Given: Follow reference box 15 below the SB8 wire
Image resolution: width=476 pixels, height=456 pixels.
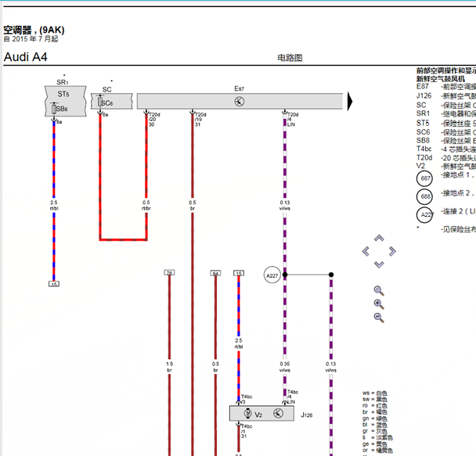Looking at the screenshot, I should (x=54, y=284).
